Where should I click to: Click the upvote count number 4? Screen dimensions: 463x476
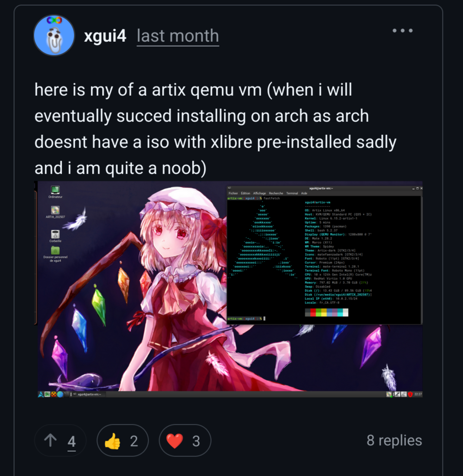click(x=72, y=441)
